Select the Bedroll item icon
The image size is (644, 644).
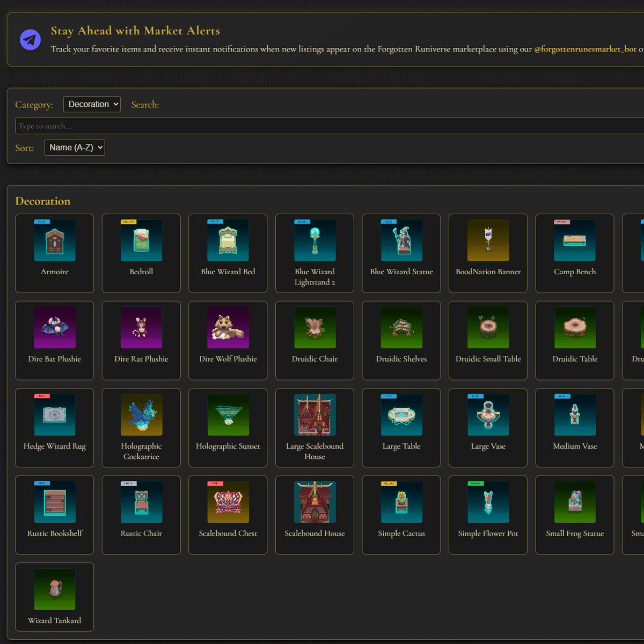point(141,240)
